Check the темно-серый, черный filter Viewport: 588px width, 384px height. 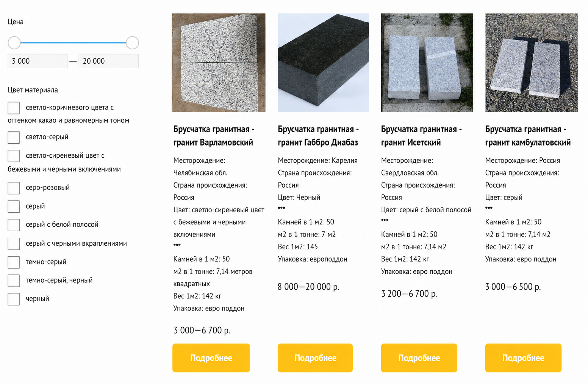[14, 281]
